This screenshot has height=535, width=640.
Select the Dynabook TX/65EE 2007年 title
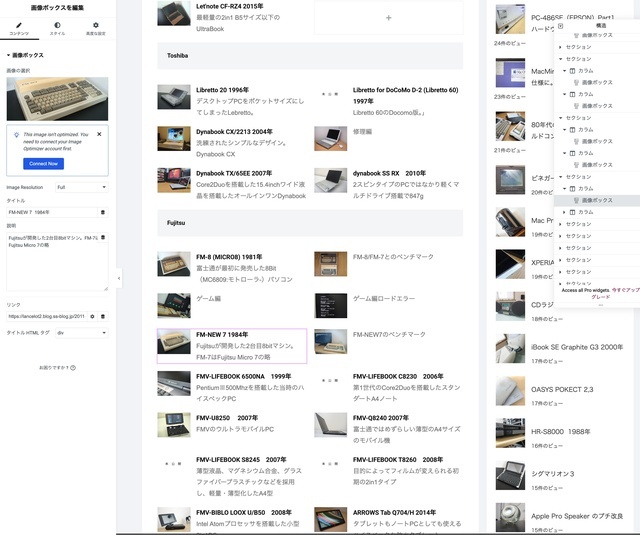(x=234, y=173)
